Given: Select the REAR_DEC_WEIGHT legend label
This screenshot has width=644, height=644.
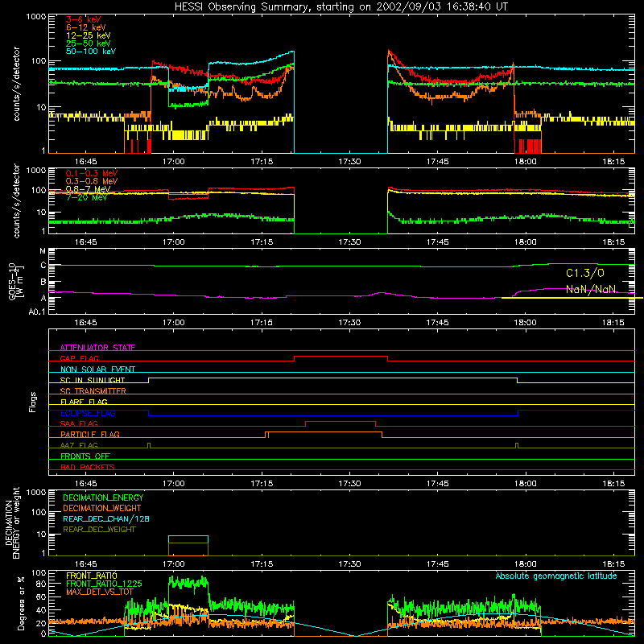Looking at the screenshot, I should 99,530.
